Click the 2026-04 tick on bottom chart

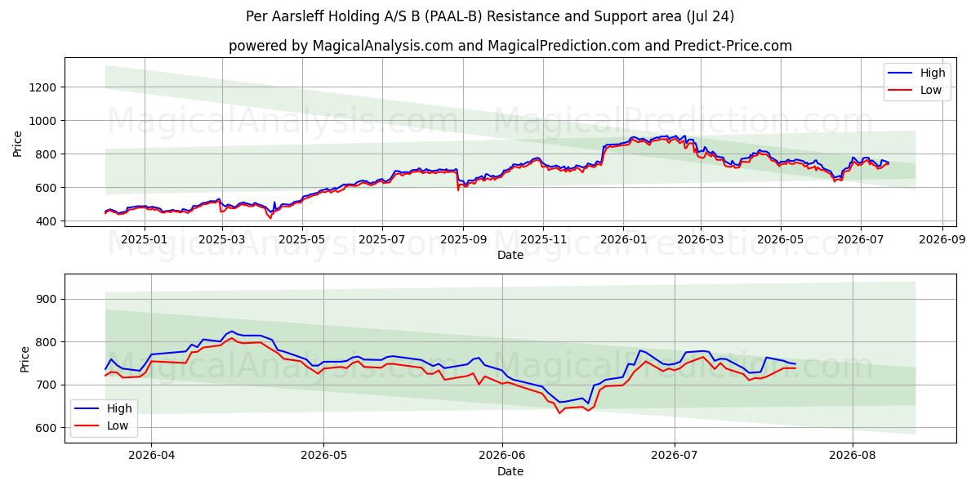tap(152, 455)
